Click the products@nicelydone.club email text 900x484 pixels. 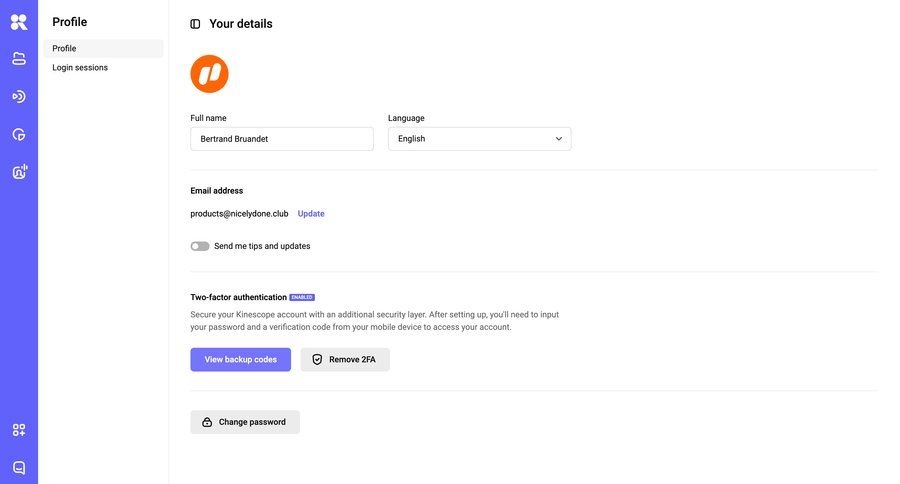pyautogui.click(x=239, y=214)
